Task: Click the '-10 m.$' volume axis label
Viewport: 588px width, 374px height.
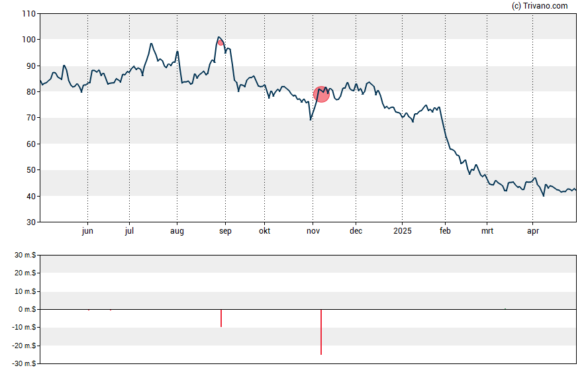Action: tap(24, 327)
